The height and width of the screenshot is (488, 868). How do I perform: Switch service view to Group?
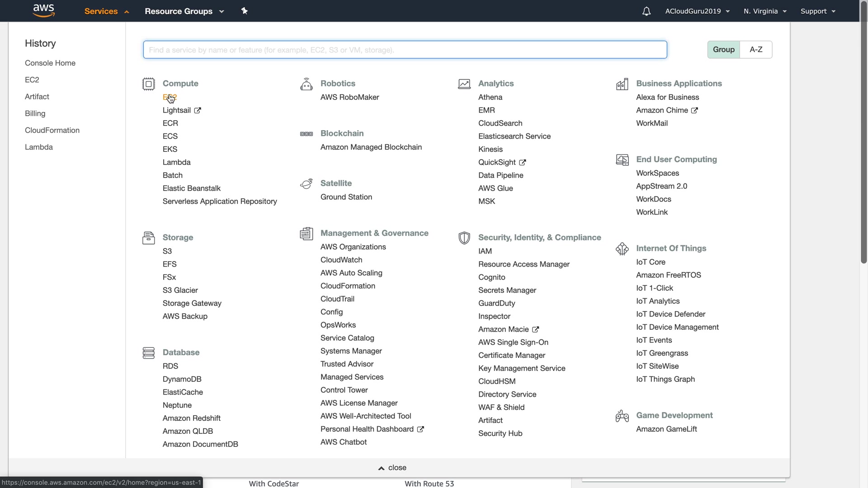[x=723, y=50]
